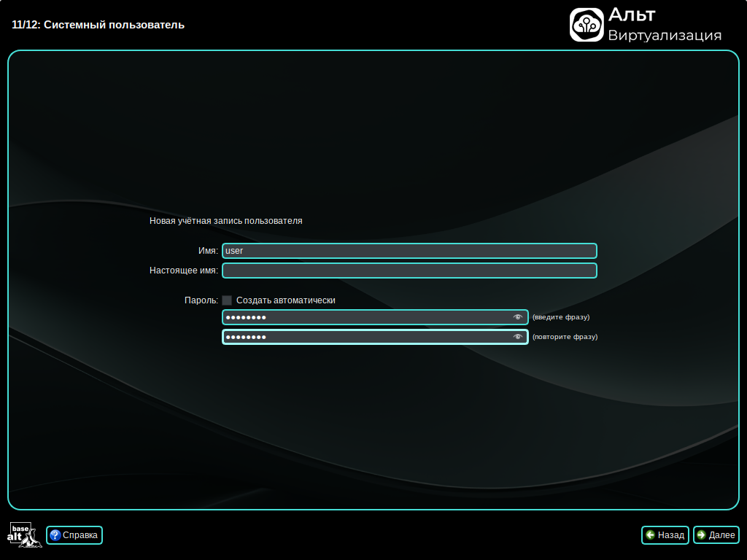Click the 'Новая учётная запись пользователя' heading
Screen dimensions: 747x560
(225, 220)
